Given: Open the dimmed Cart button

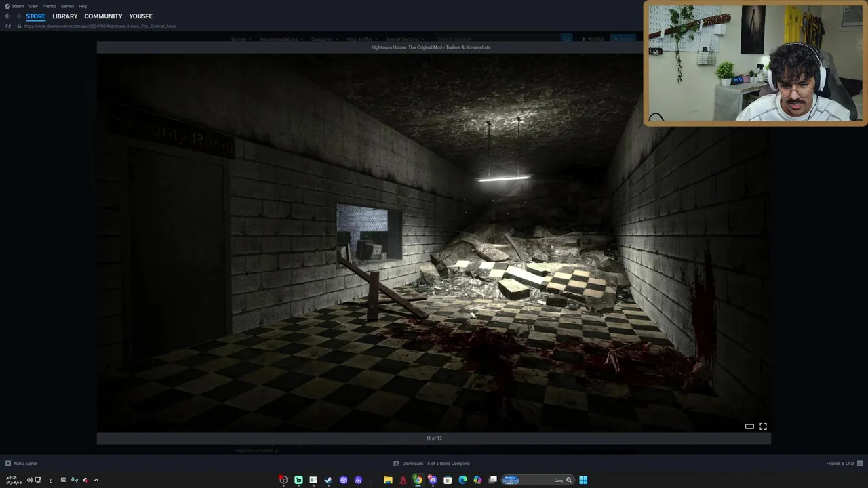Looking at the screenshot, I should 623,39.
